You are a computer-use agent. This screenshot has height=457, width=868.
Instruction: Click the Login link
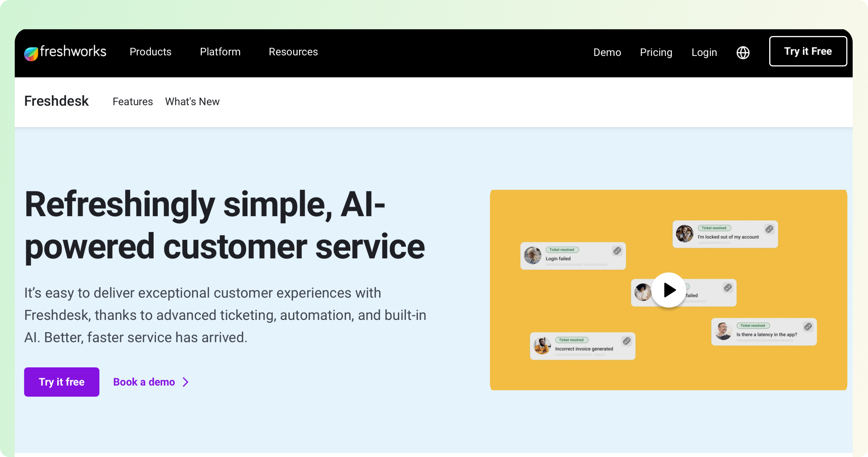coord(704,52)
